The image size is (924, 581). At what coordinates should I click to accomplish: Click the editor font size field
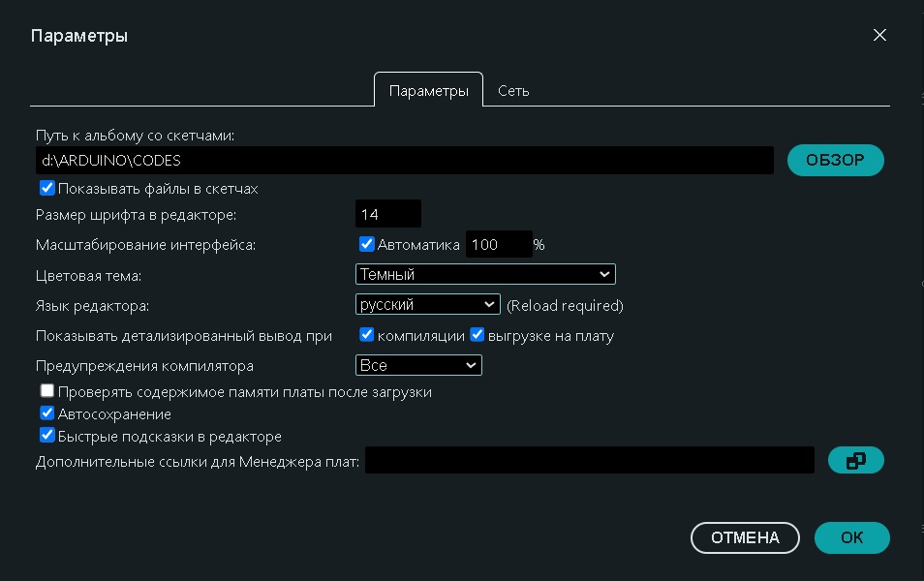click(x=389, y=213)
